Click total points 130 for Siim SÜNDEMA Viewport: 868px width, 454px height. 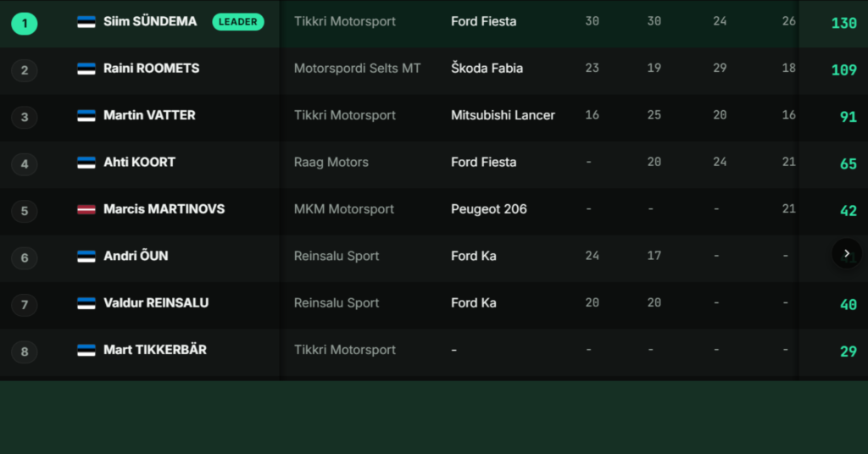844,23
